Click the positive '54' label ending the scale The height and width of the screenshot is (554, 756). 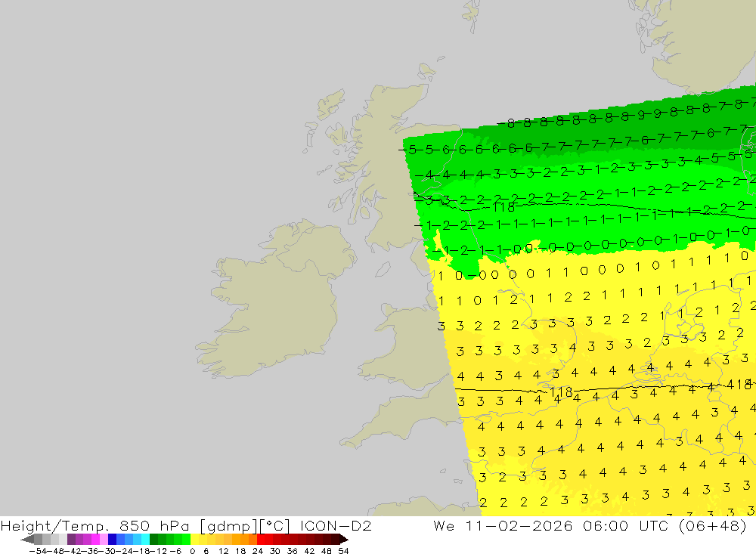[343, 551]
